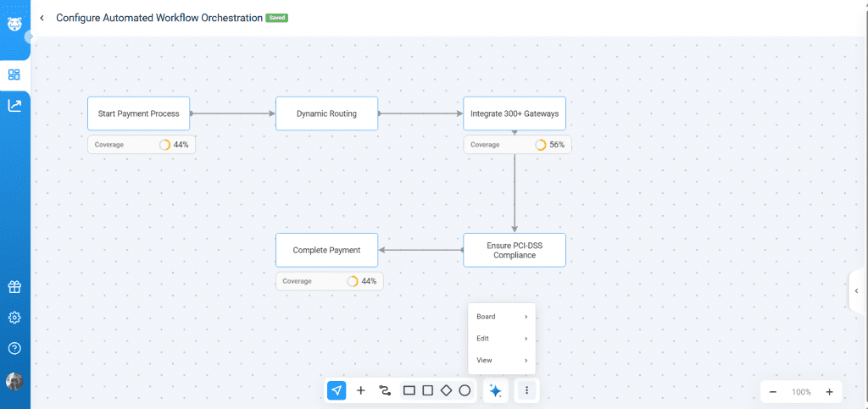Select the circle shape tool

point(465,390)
